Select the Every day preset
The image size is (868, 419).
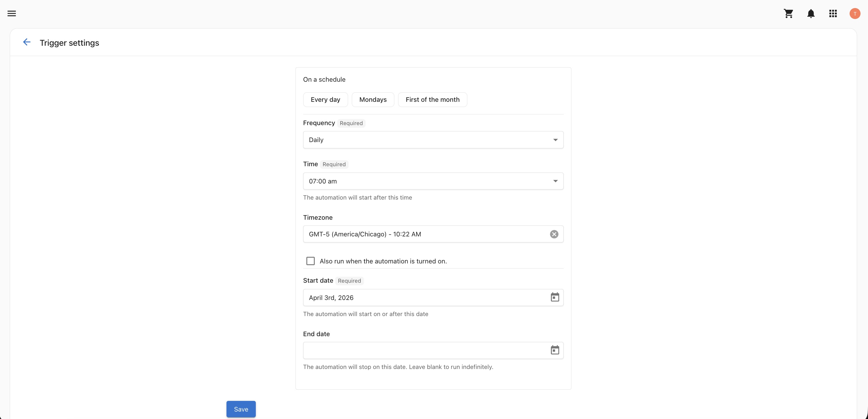pos(325,100)
